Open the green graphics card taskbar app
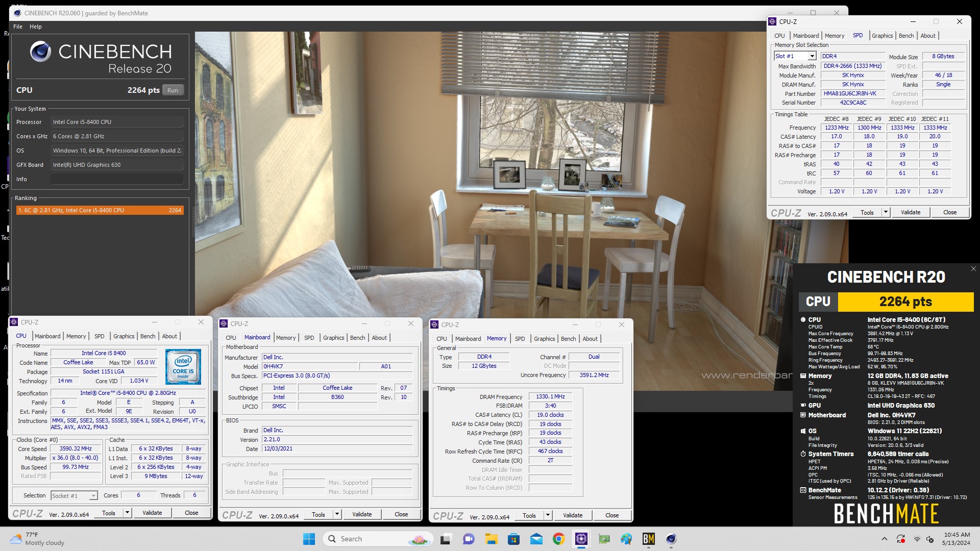 [604, 539]
